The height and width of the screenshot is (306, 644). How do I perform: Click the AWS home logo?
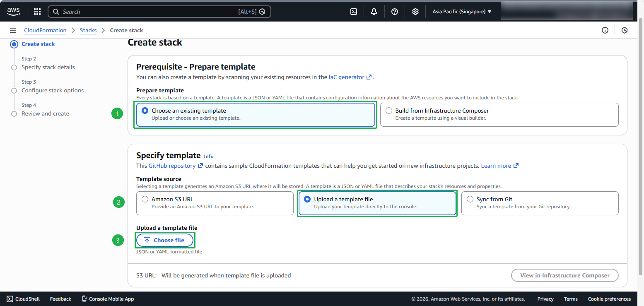coord(13,11)
